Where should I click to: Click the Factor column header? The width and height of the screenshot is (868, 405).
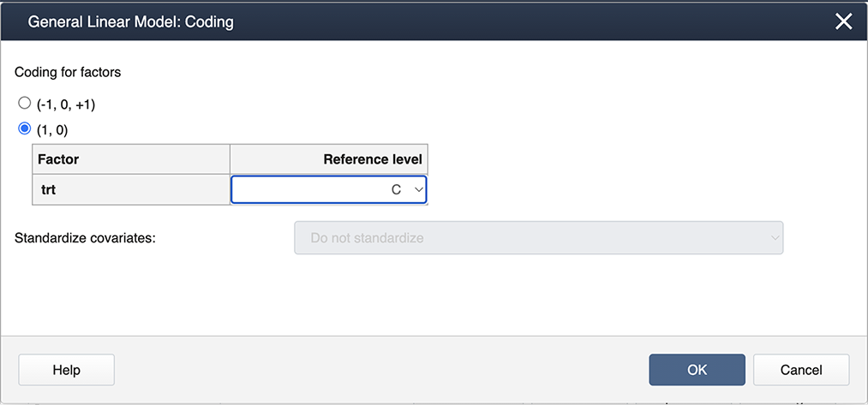tap(59, 159)
